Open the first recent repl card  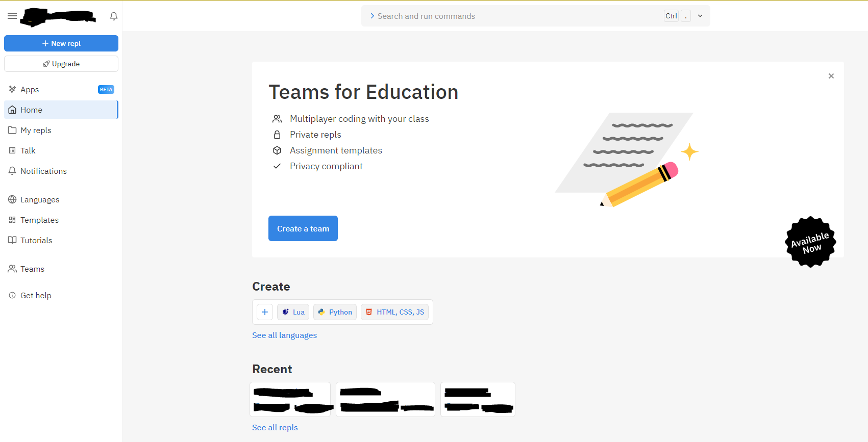290,399
